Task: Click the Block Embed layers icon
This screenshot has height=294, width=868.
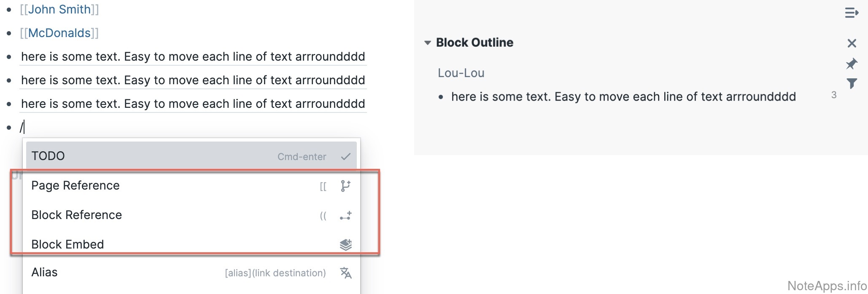Action: click(x=345, y=245)
